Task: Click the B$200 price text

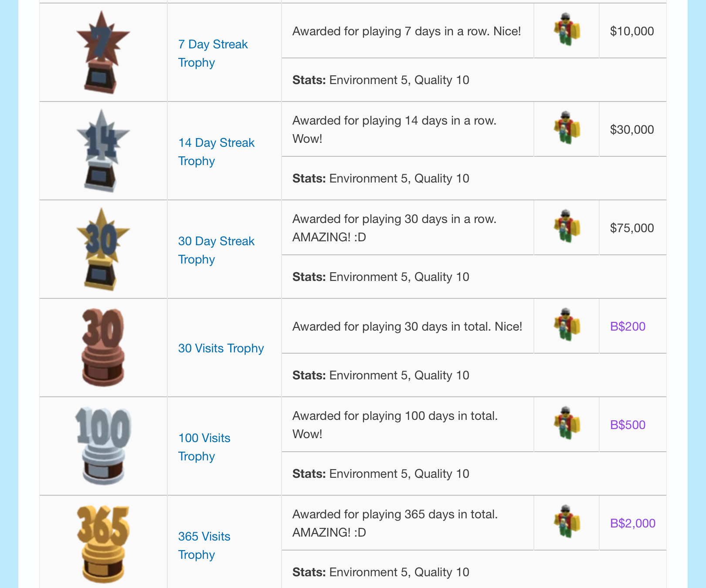Action: 628,326
